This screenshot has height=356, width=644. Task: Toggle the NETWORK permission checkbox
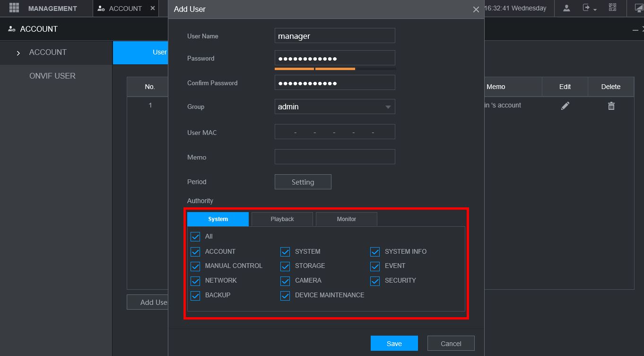(x=195, y=281)
